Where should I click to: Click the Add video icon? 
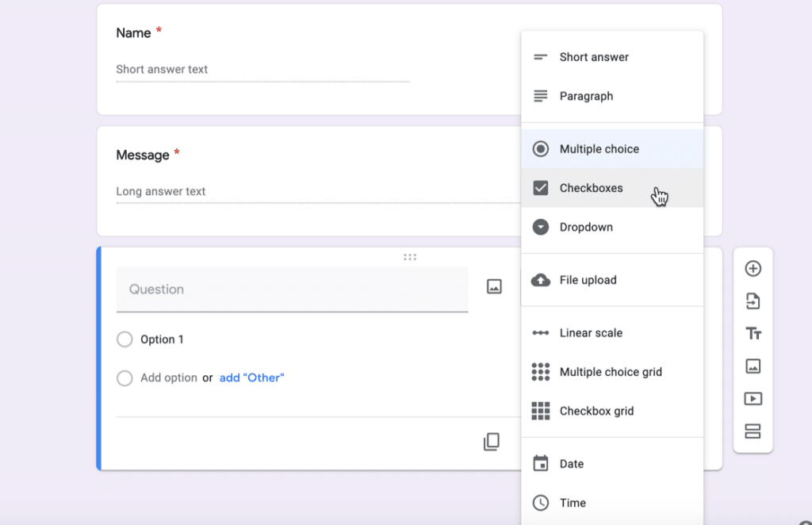pyautogui.click(x=753, y=399)
